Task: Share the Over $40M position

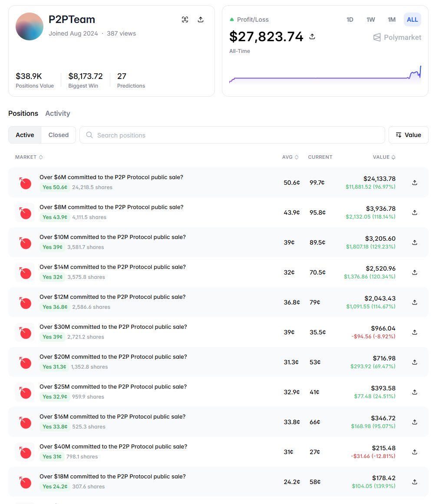Action: click(415, 452)
